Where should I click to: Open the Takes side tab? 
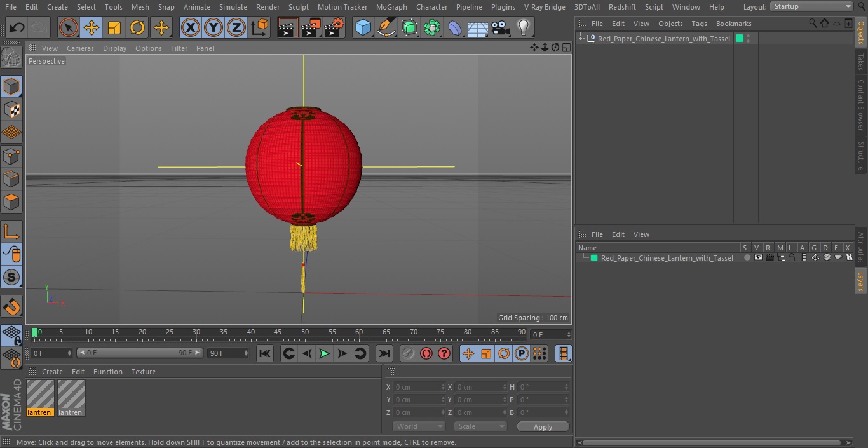point(861,62)
